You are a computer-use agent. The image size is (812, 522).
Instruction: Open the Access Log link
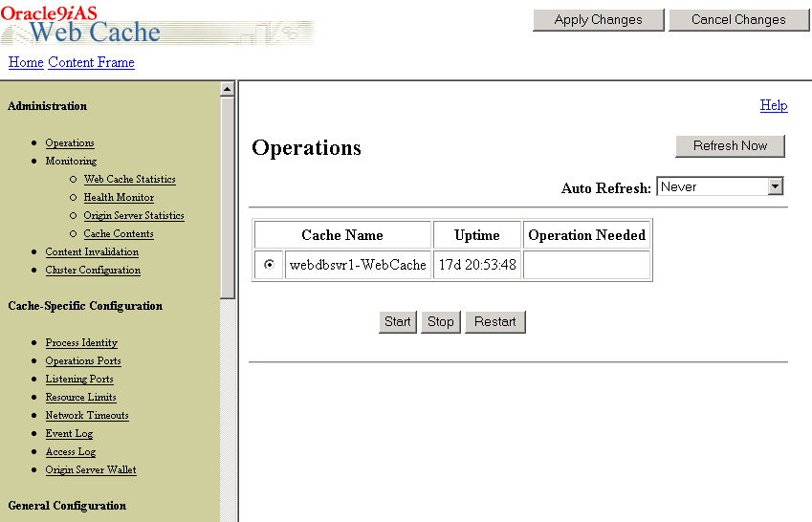tap(71, 451)
